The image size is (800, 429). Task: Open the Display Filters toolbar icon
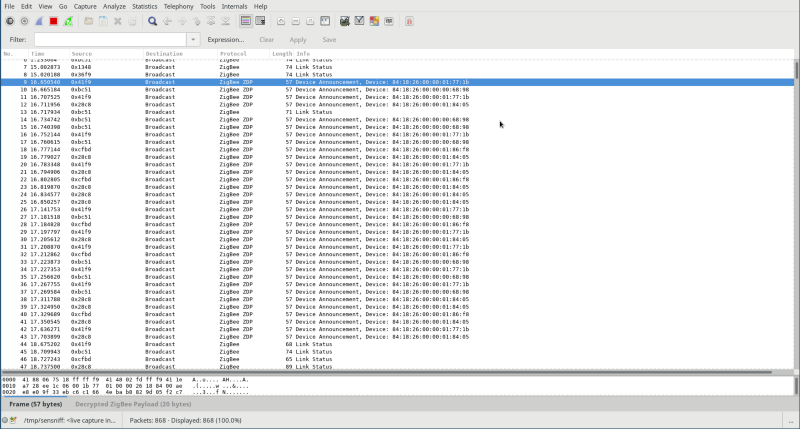tap(359, 20)
